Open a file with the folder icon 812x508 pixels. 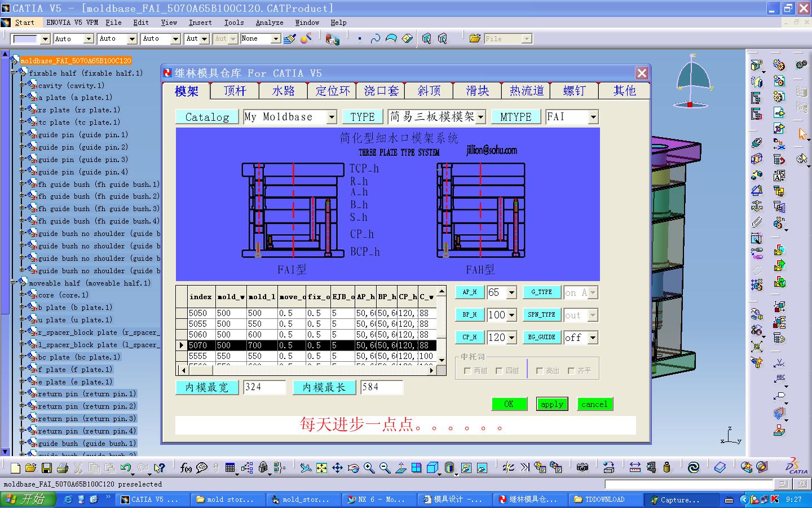(x=30, y=467)
